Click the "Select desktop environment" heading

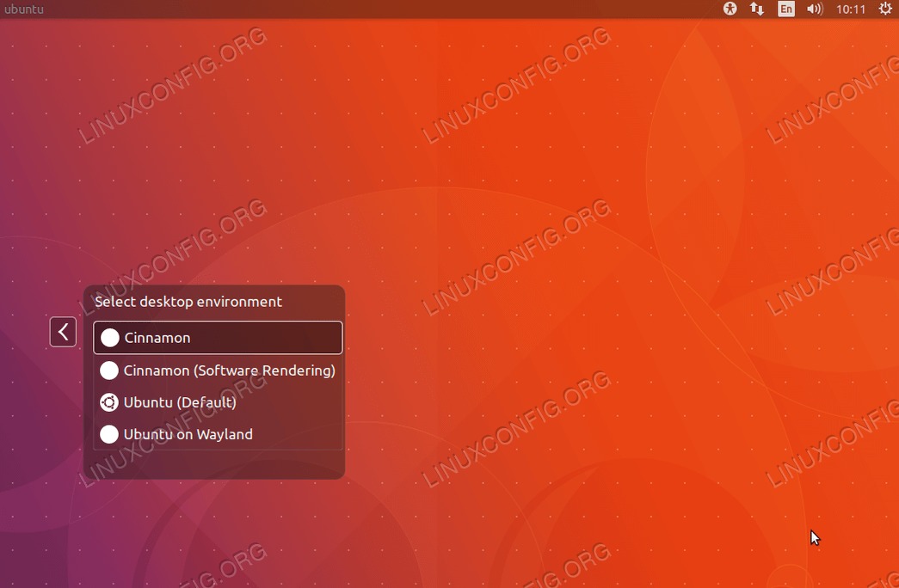point(188,302)
